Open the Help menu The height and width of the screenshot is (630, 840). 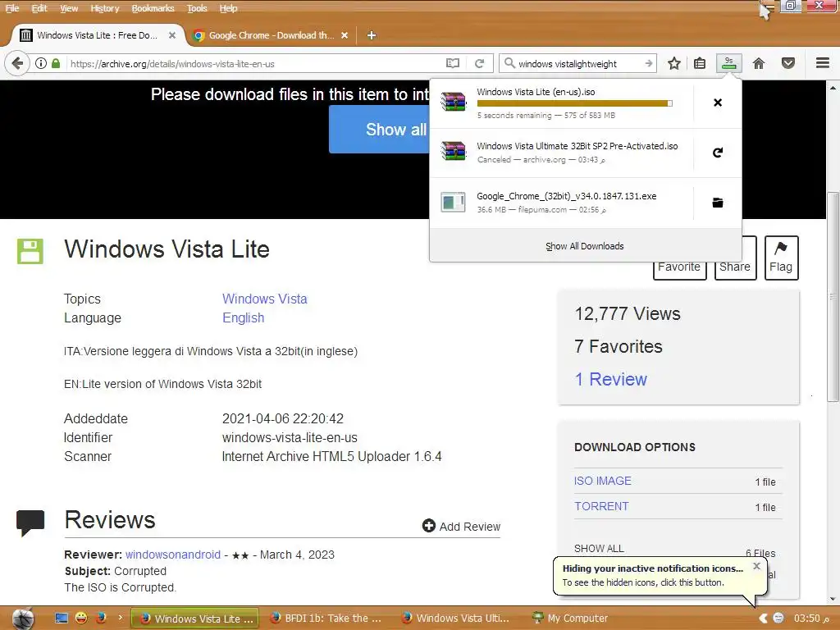coord(228,8)
